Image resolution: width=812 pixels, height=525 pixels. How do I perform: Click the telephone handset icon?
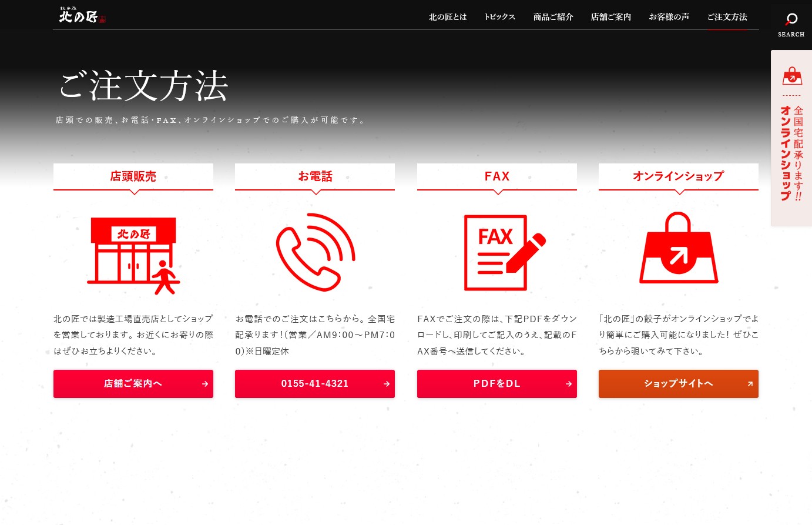point(316,252)
